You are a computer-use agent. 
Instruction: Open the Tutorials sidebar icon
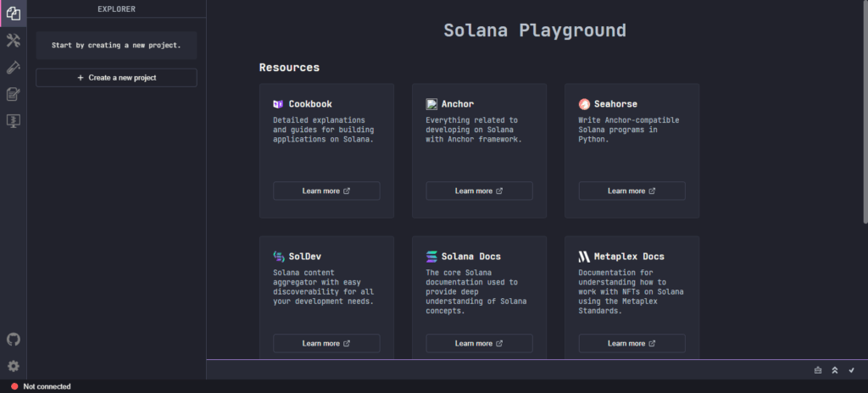click(x=13, y=94)
